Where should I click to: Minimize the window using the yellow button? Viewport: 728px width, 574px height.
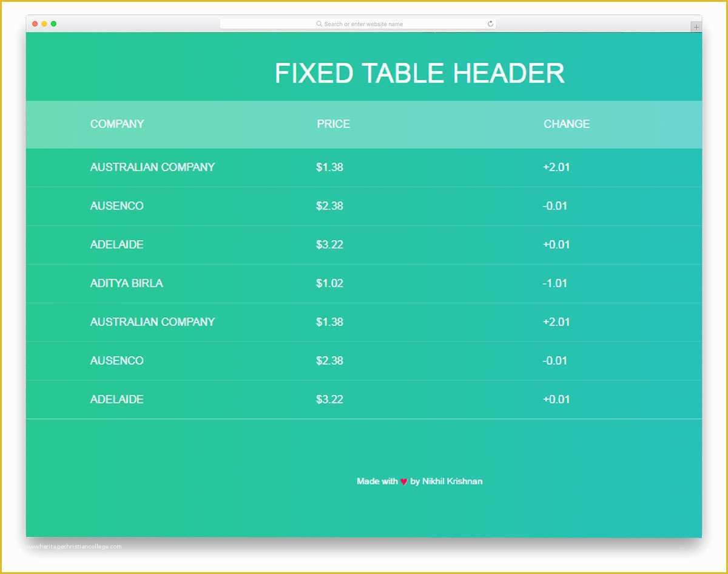pyautogui.click(x=44, y=24)
